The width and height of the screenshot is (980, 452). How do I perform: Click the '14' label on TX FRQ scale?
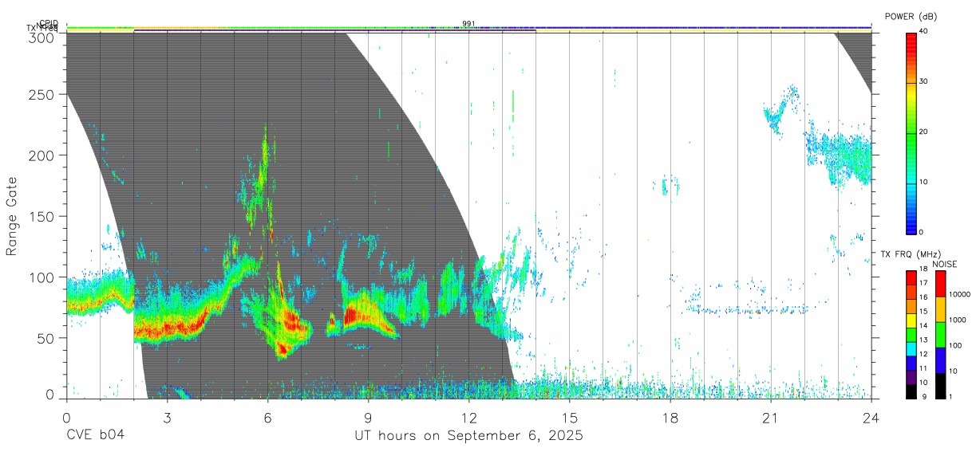(923, 326)
